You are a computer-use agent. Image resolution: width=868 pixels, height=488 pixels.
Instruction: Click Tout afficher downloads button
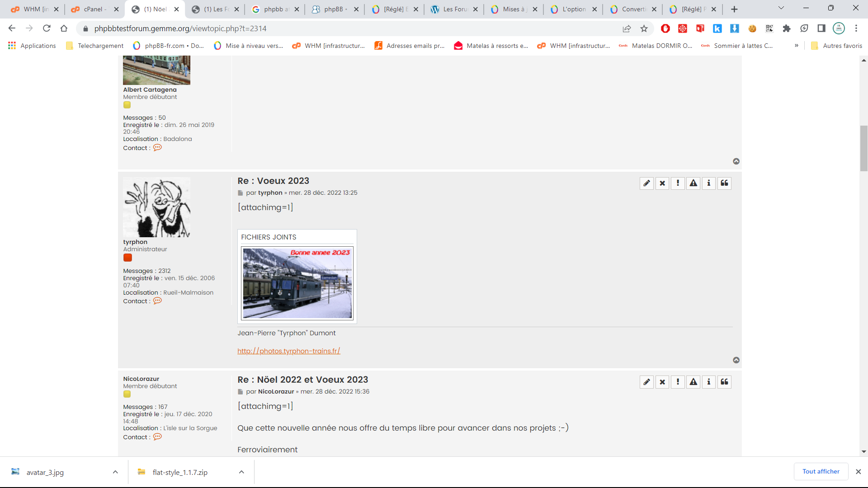821,471
